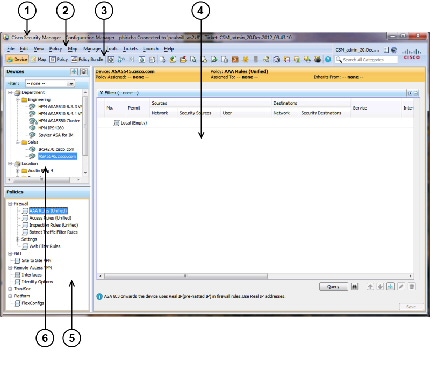Click the add rule plus icon below the table
Image resolution: width=433 pixels, height=369 pixels.
[x=391, y=287]
